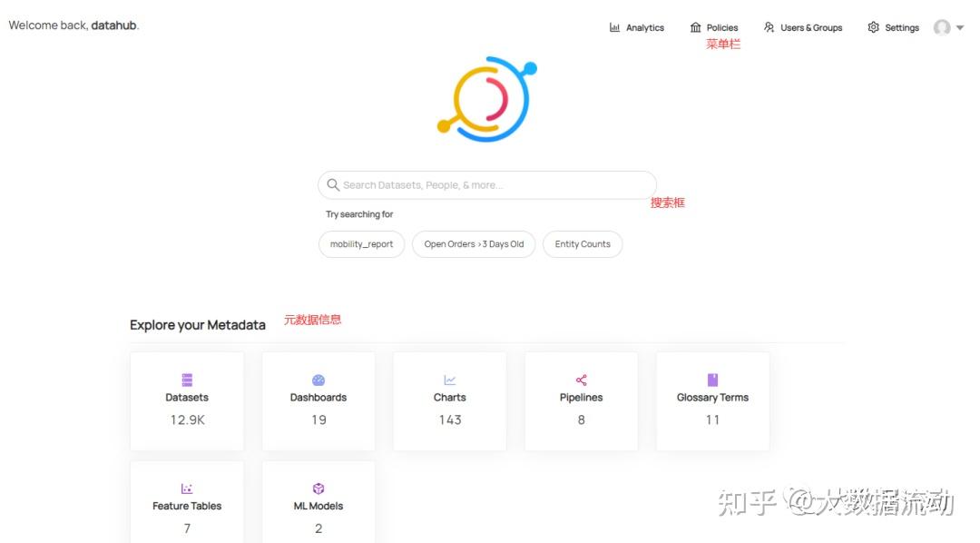Click the 12.9K datasets count
Viewport: 980px width, 543px height.
coord(187,420)
